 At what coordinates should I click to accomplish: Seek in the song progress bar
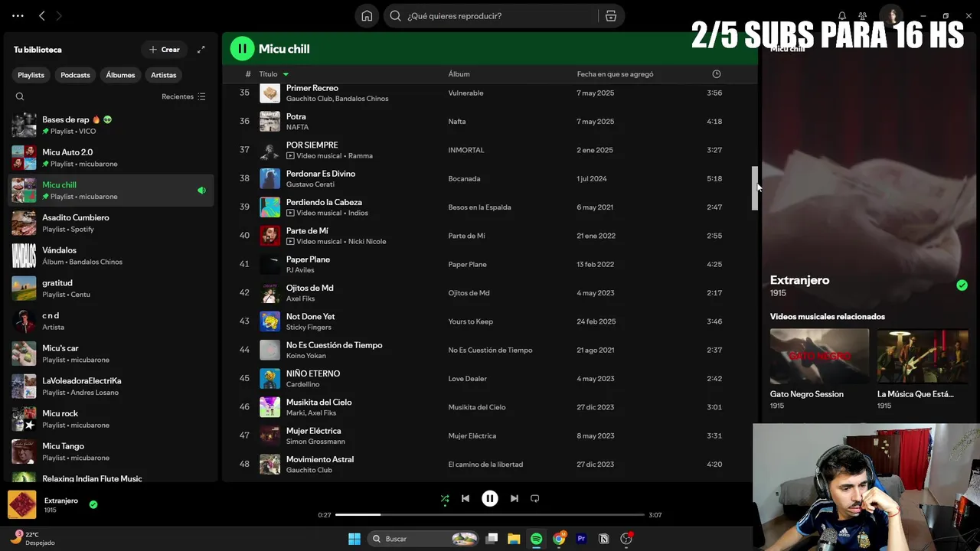pyautogui.click(x=490, y=515)
